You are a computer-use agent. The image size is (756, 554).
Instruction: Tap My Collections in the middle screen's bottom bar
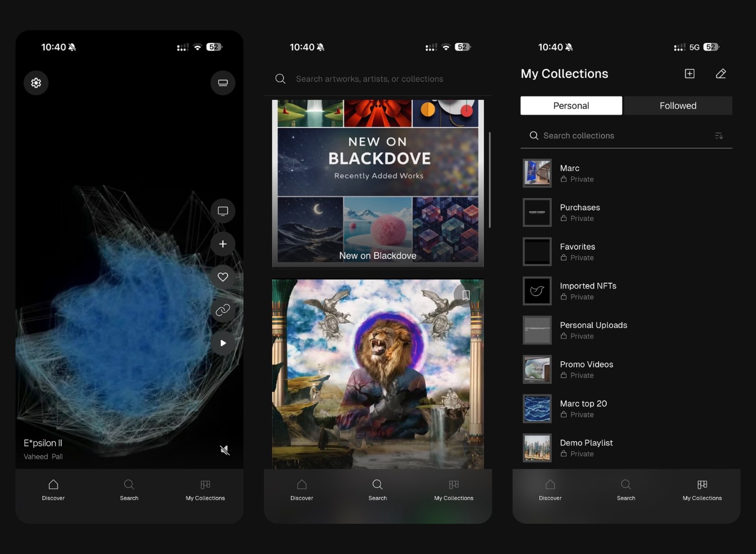(454, 491)
